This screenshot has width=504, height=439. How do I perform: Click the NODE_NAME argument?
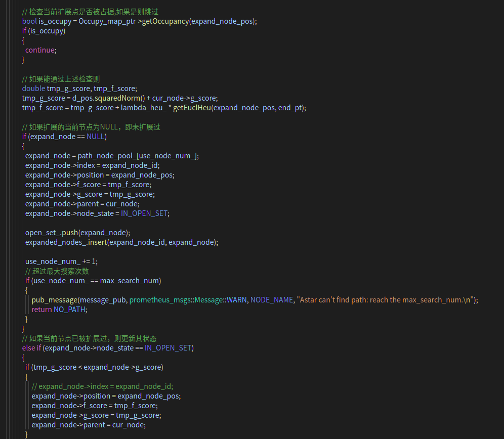click(x=272, y=300)
